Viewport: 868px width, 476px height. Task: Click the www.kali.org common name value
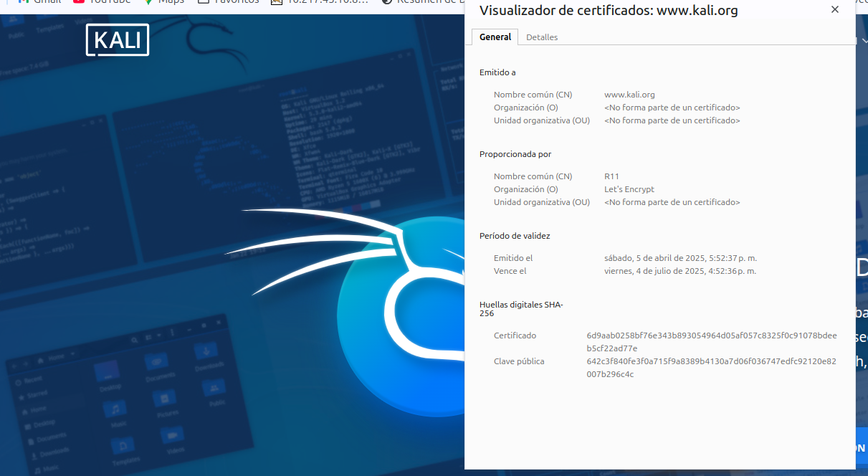point(629,95)
